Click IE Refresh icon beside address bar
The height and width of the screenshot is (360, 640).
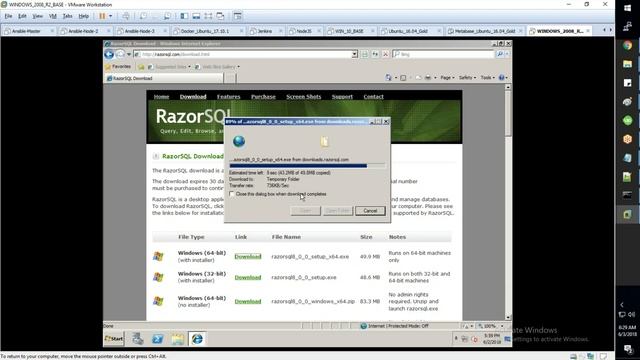click(x=375, y=54)
